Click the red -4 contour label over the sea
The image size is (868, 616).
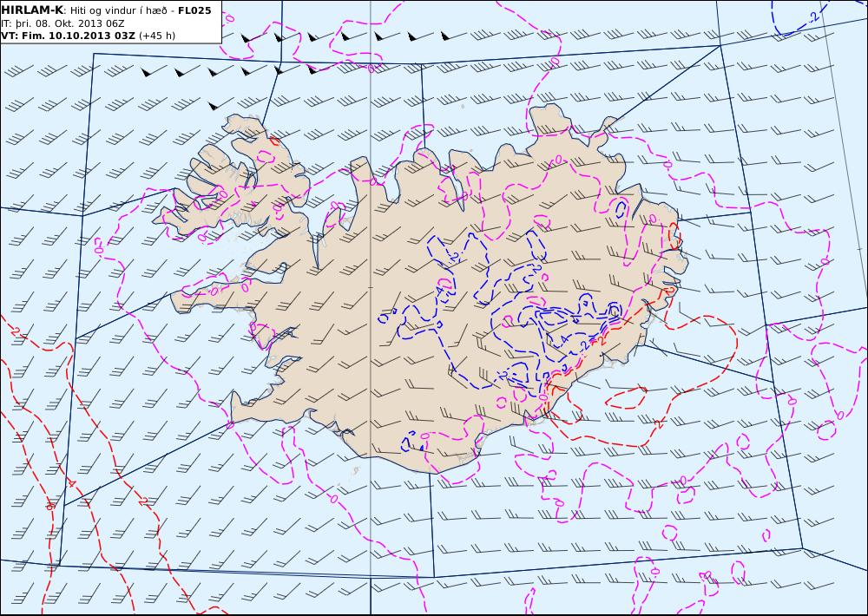click(x=71, y=482)
